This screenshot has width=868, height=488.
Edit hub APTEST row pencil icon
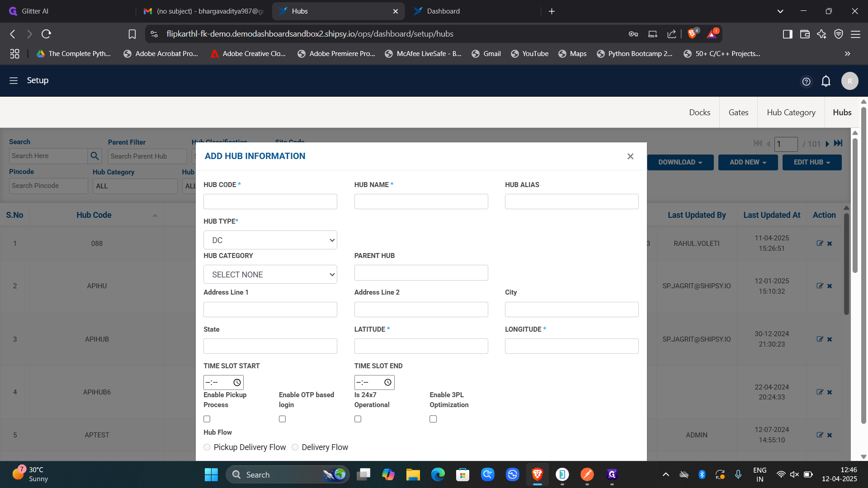click(x=820, y=435)
